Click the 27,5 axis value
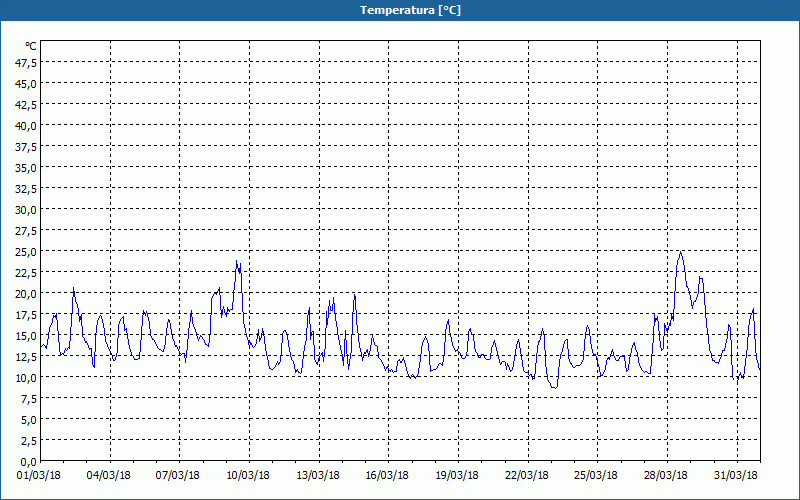 27,231
